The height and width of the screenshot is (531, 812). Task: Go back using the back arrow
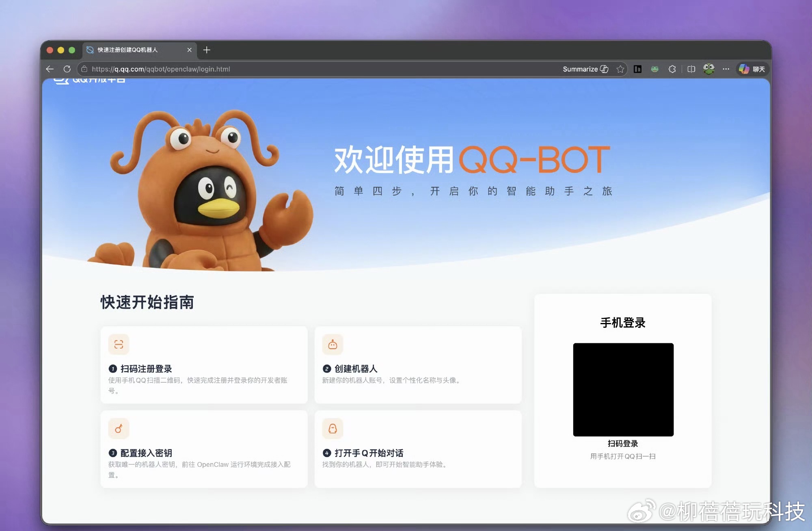(50, 69)
